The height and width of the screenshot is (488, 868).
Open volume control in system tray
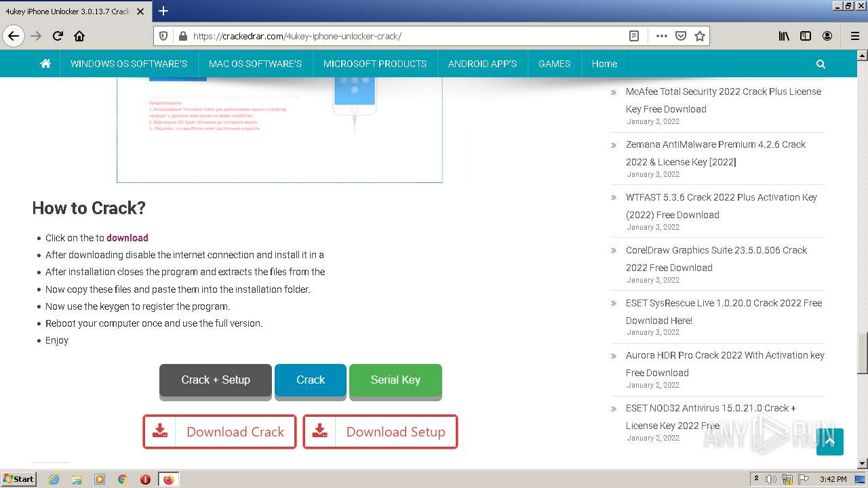[770, 479]
